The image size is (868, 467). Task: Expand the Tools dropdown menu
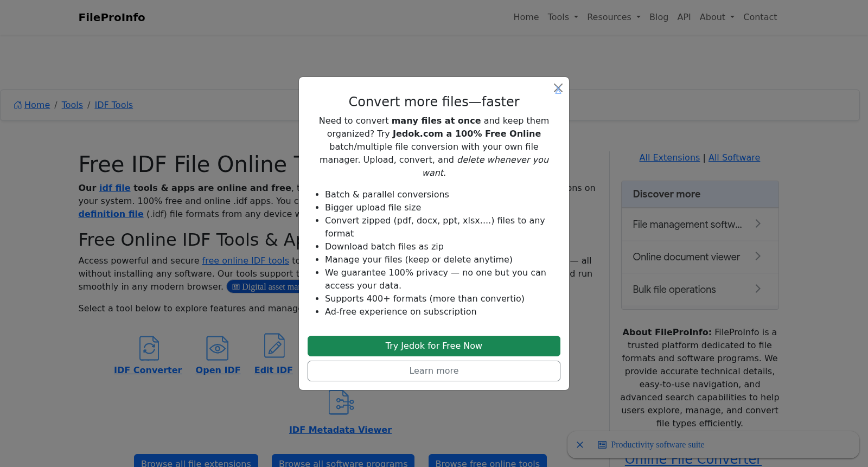pos(563,17)
